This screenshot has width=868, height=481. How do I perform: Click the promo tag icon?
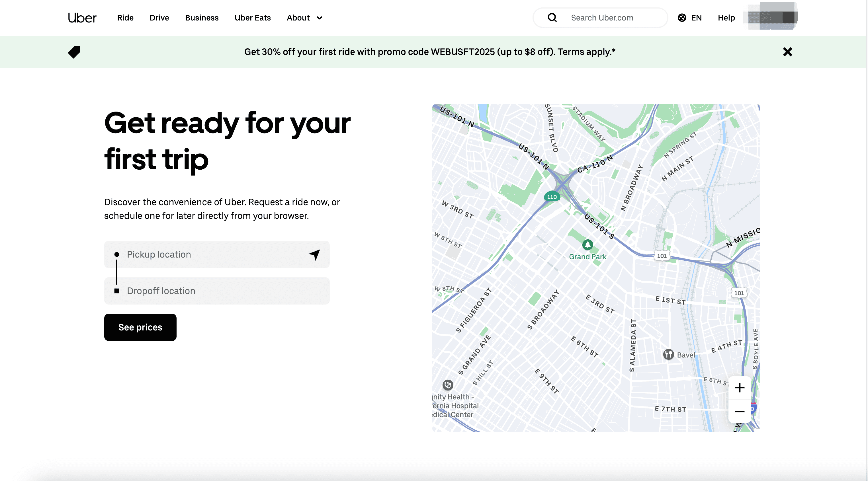pos(74,52)
